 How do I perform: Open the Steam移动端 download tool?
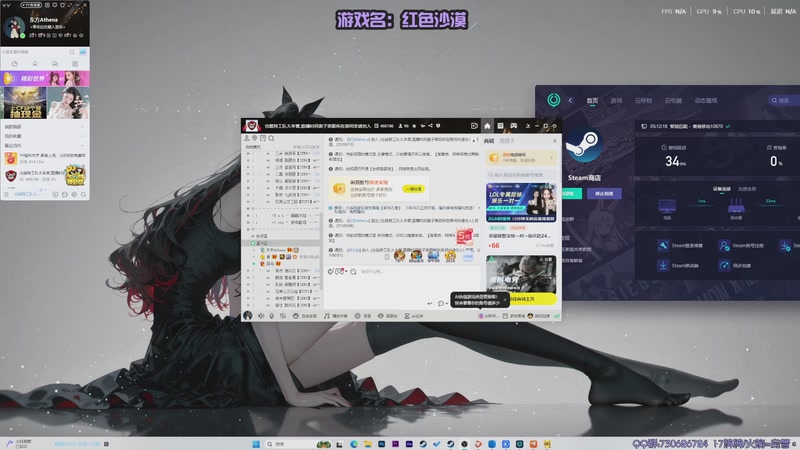click(x=679, y=265)
